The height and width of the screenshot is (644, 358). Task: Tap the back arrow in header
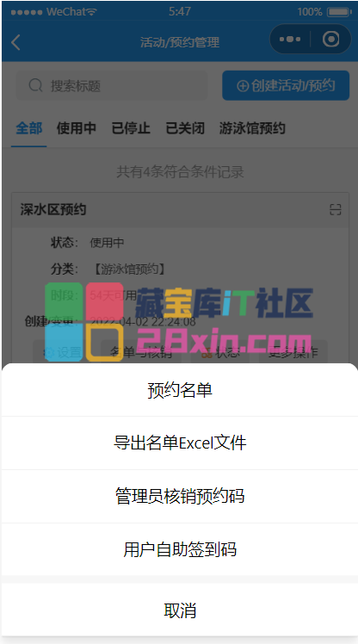coord(15,42)
